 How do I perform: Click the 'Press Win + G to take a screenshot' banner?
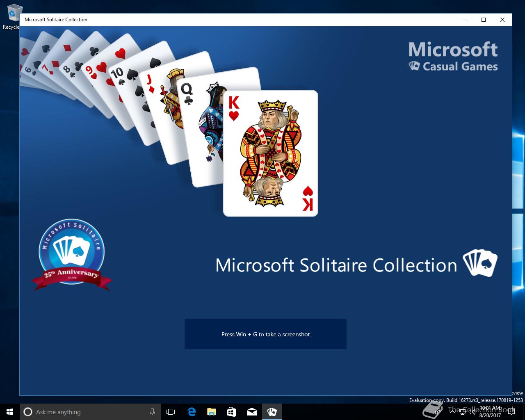click(x=265, y=334)
